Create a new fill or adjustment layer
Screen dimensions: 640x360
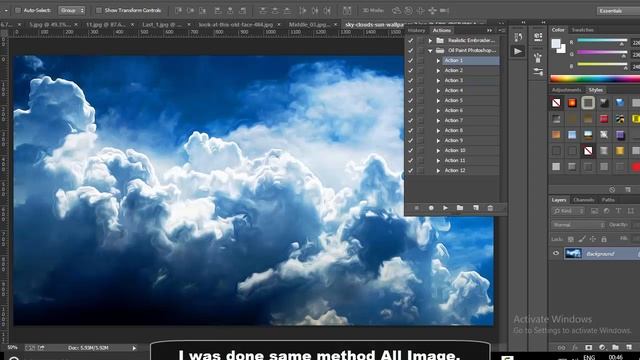point(602,348)
